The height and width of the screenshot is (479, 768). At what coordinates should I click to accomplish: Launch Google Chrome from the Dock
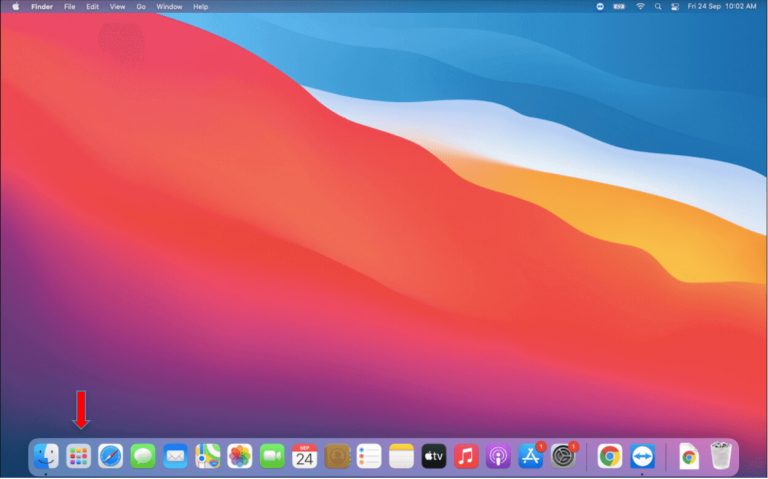[610, 456]
